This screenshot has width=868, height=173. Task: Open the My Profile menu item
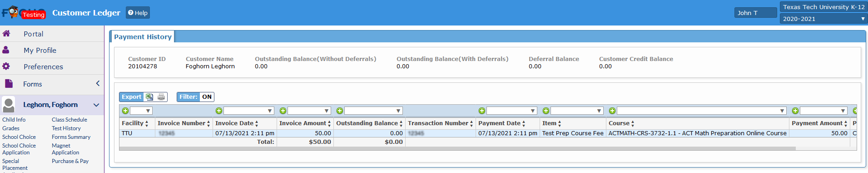click(x=40, y=50)
